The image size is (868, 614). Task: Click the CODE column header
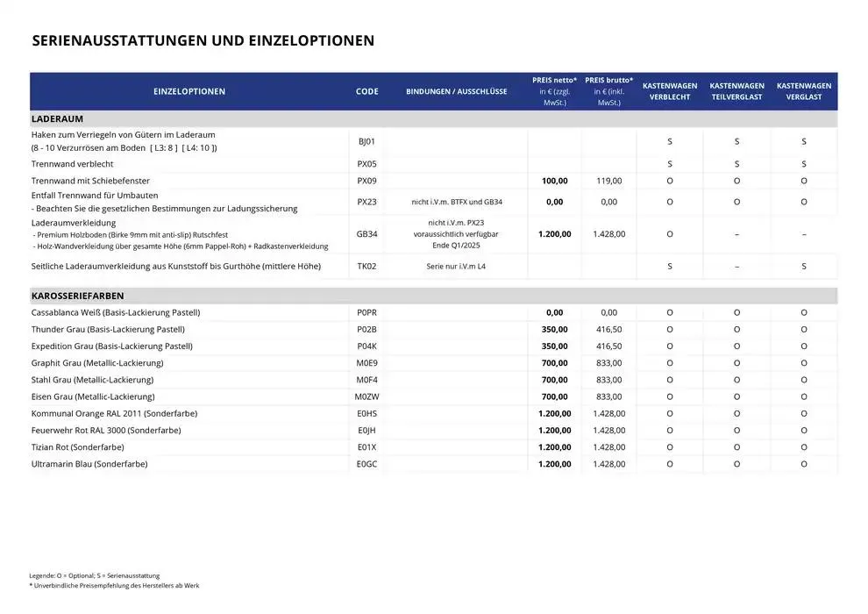pos(367,91)
